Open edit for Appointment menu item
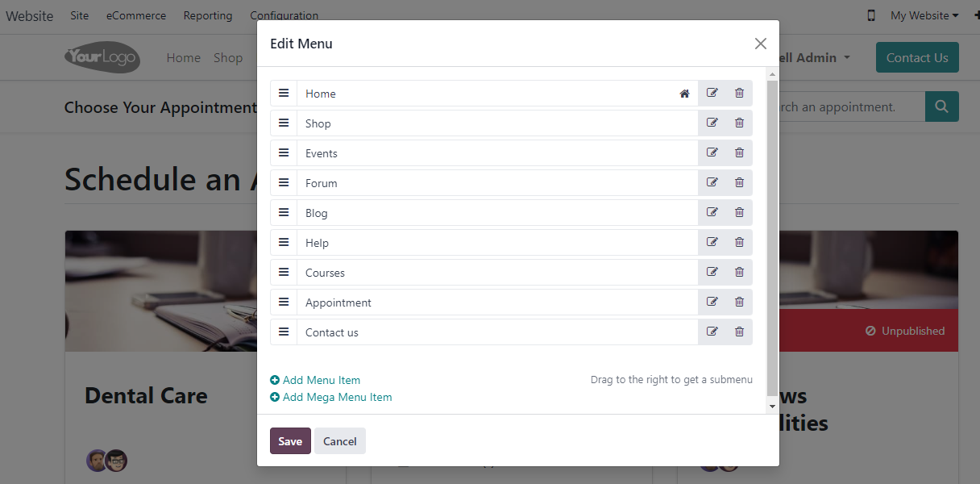Viewport: 980px width, 484px height. (712, 302)
